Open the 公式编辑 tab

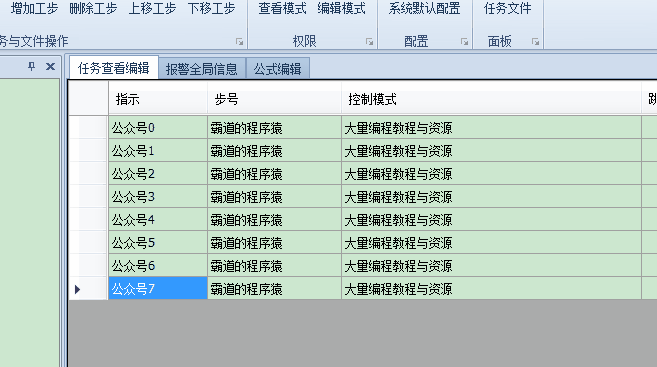tap(277, 69)
